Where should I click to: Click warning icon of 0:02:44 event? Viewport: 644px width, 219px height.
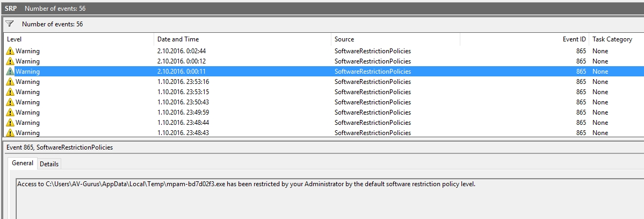[10, 51]
